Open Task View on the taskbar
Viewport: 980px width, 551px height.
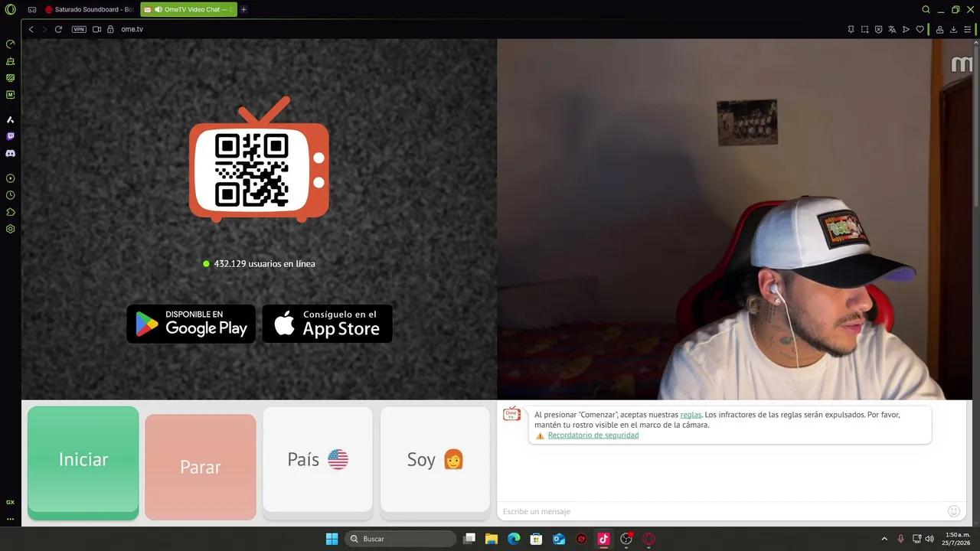(470, 539)
